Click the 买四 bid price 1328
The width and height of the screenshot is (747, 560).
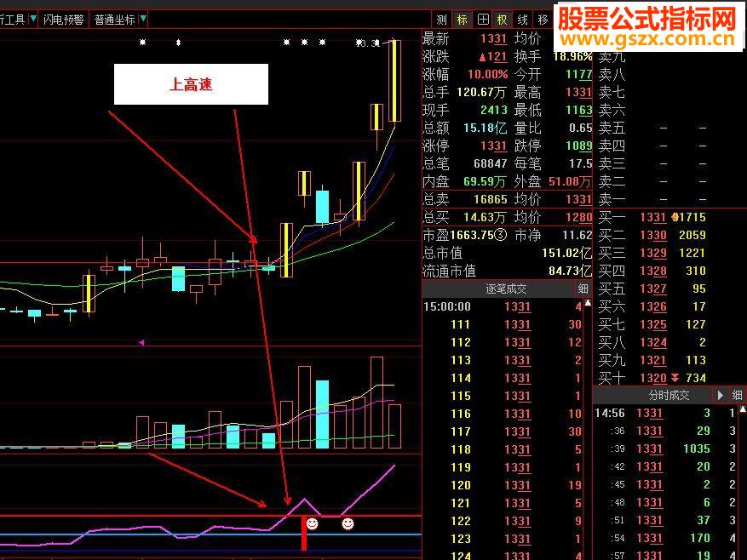click(x=652, y=271)
